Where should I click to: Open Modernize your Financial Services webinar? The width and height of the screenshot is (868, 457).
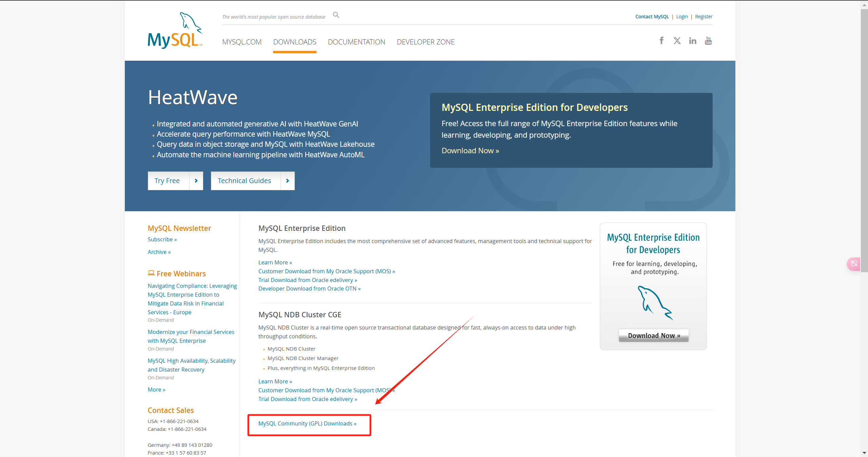pos(191,336)
